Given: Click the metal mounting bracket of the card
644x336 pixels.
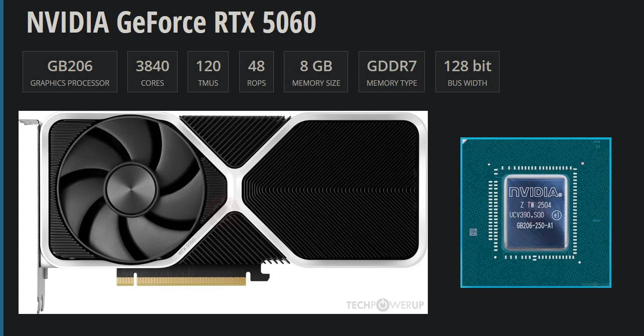Looking at the screenshot, I should pyautogui.click(x=33, y=211).
